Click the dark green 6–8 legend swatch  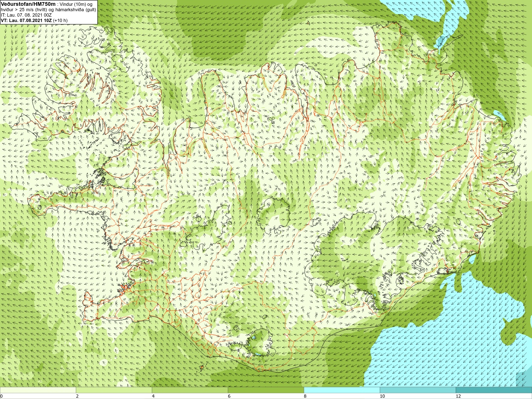[x=266, y=390]
